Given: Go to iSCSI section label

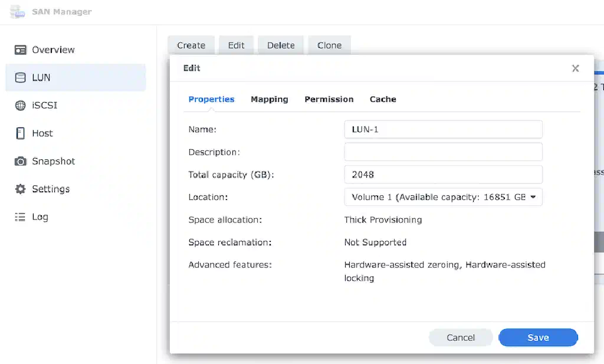Looking at the screenshot, I should pos(45,105).
